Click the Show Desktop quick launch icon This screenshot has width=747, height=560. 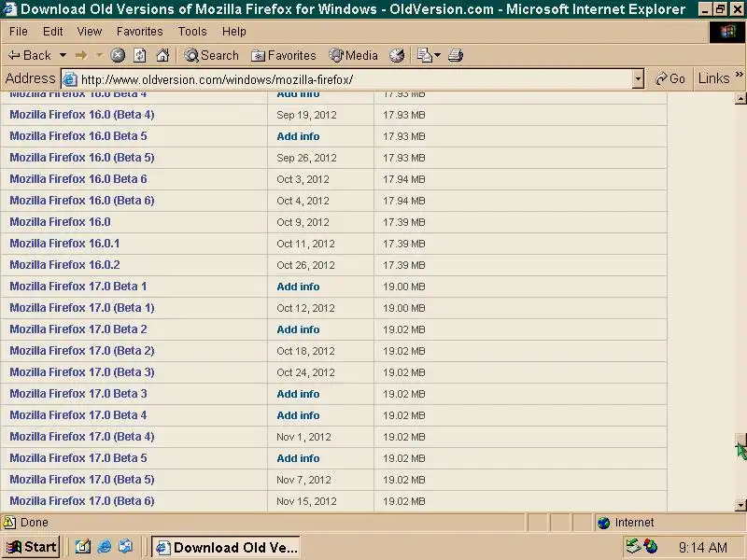pos(83,547)
